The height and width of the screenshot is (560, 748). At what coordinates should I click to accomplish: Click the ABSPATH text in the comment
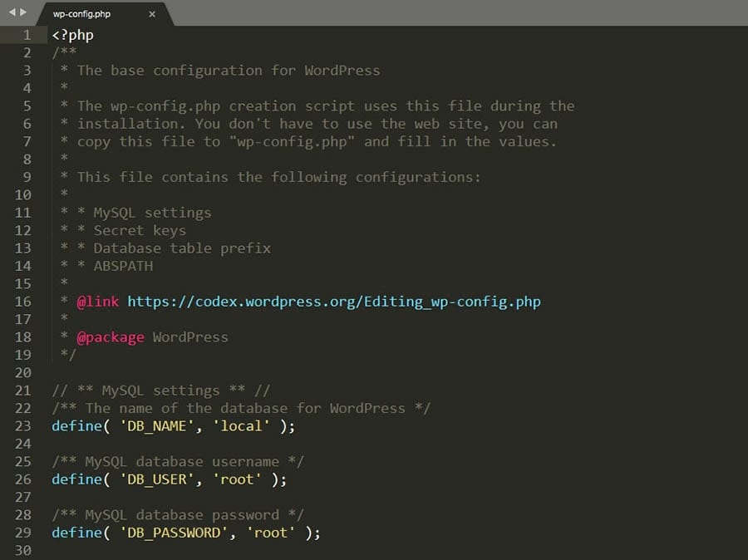coord(123,266)
